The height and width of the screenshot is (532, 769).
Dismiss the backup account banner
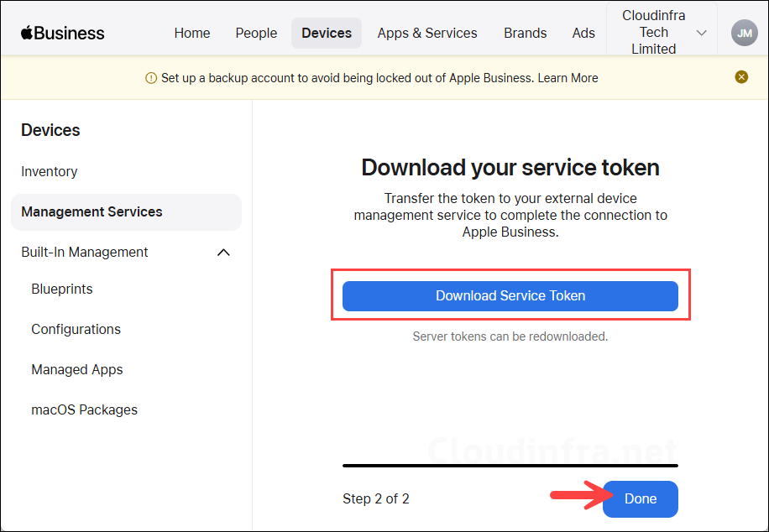pyautogui.click(x=741, y=77)
